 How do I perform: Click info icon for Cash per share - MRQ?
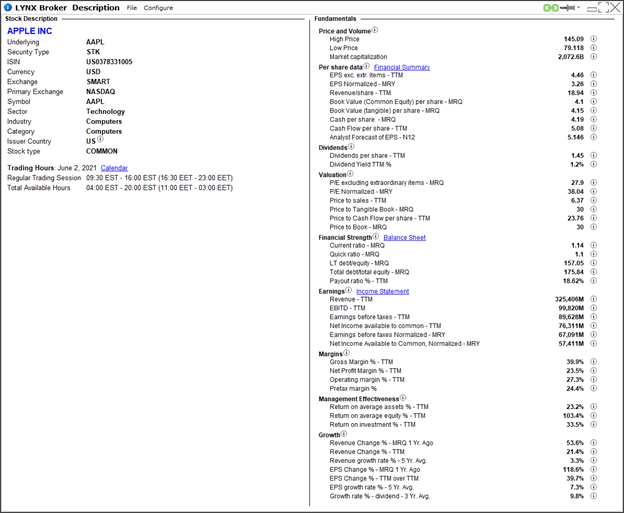593,119
